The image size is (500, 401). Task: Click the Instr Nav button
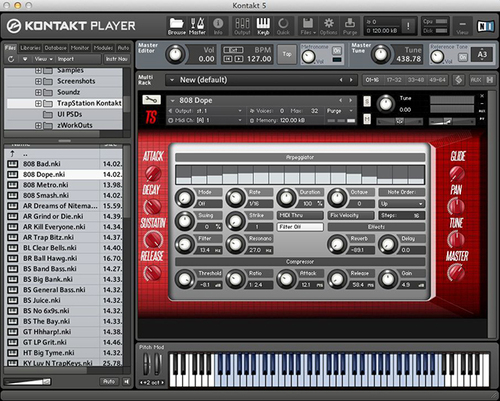click(x=117, y=59)
